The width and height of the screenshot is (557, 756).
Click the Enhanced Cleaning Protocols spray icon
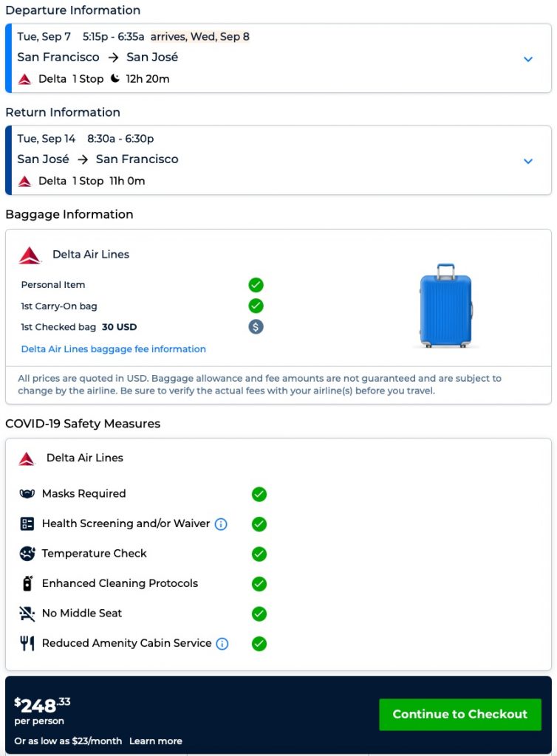pyautogui.click(x=27, y=583)
